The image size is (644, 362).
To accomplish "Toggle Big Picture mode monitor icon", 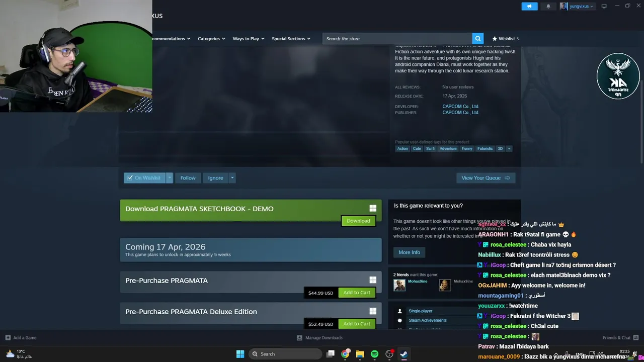I will (x=604, y=6).
